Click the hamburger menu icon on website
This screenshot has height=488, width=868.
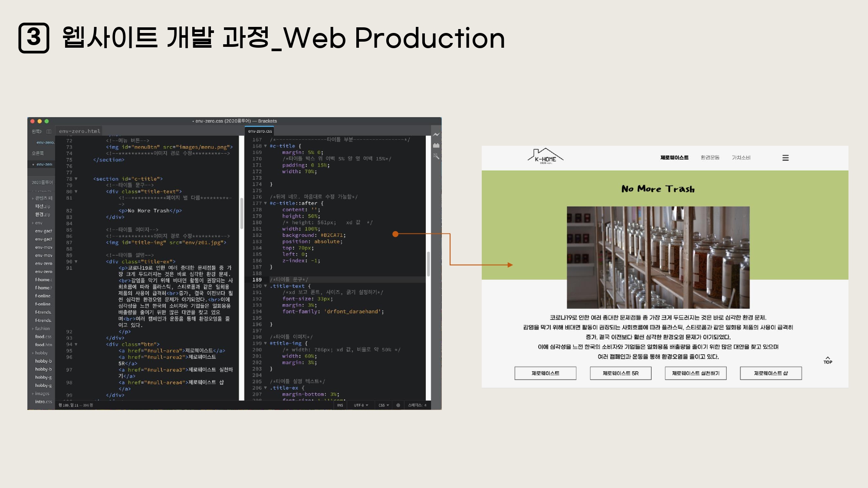[x=785, y=158]
